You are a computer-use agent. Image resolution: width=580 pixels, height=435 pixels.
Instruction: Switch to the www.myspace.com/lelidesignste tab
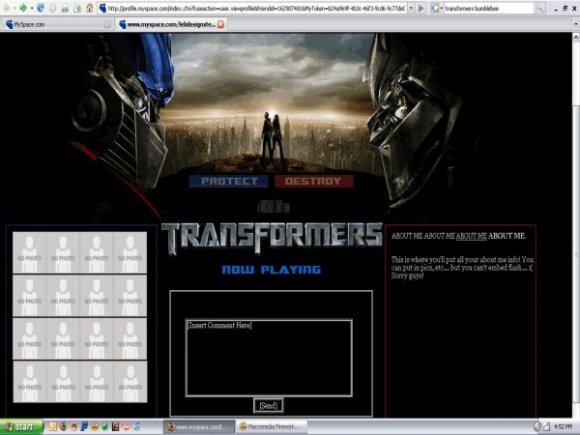(171, 24)
